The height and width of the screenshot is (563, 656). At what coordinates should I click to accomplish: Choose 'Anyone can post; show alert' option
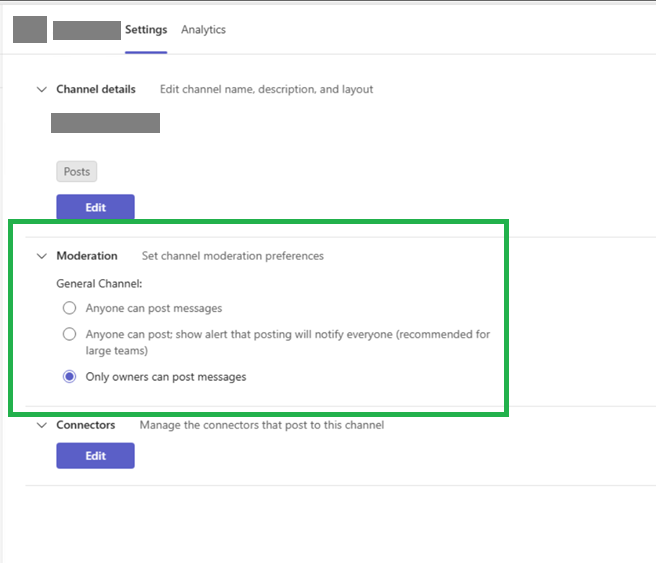pos(69,334)
